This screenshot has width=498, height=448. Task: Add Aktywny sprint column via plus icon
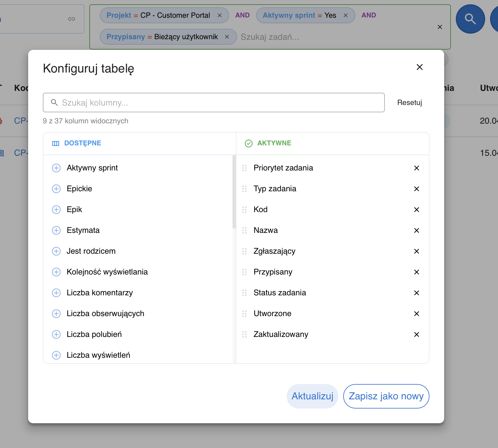click(x=56, y=168)
